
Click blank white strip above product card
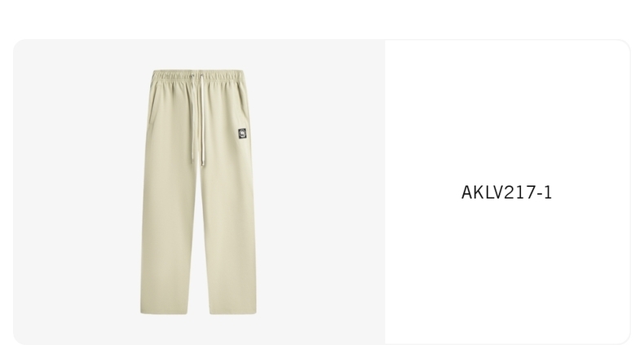pos(322,19)
